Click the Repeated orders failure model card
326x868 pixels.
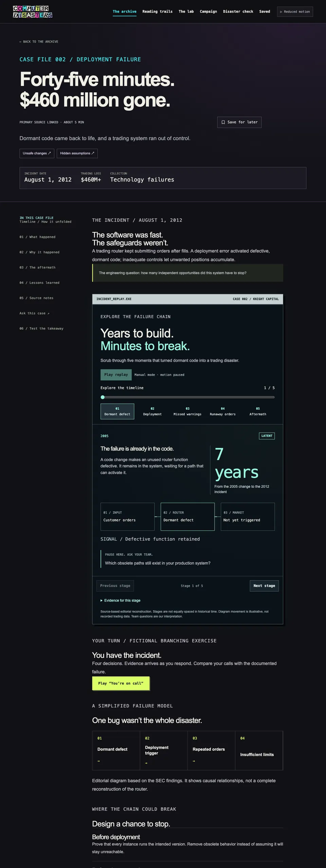[211, 750]
